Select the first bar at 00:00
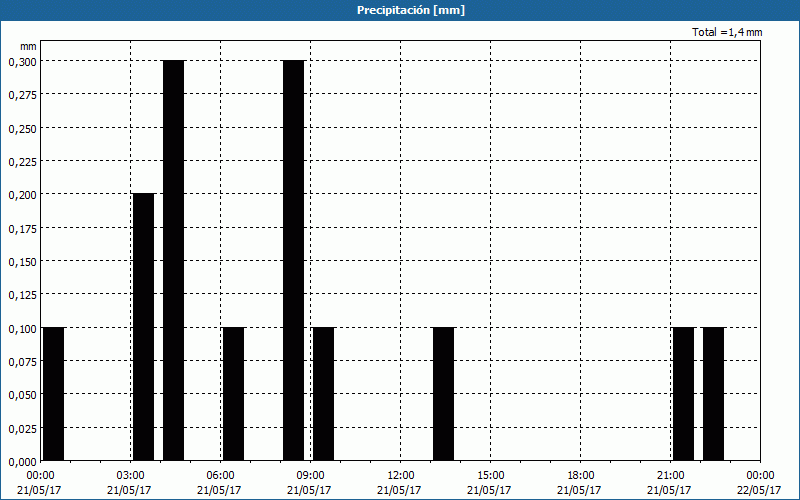This screenshot has height=500, width=800. pyautogui.click(x=54, y=394)
